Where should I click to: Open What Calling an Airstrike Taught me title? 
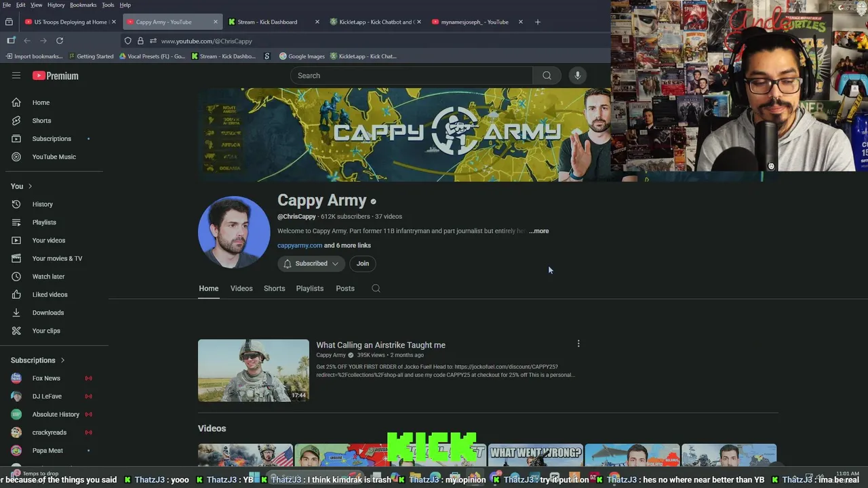[x=380, y=345]
